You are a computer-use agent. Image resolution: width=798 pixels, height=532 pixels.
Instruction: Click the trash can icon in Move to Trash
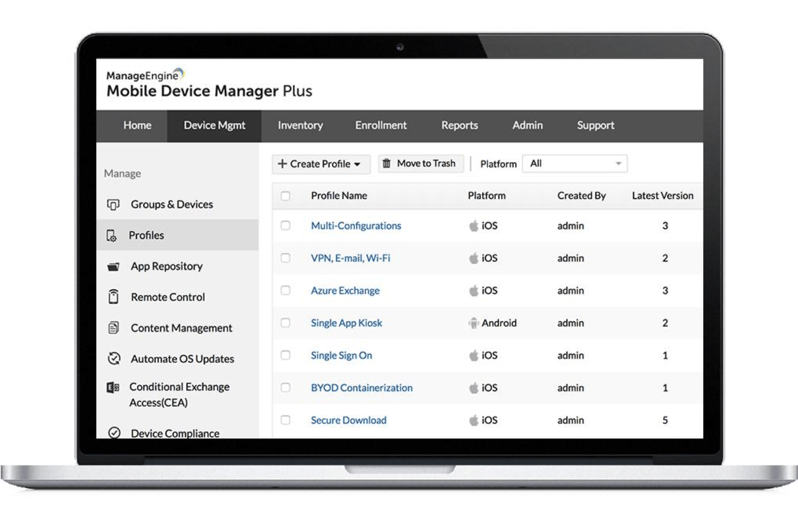[387, 163]
